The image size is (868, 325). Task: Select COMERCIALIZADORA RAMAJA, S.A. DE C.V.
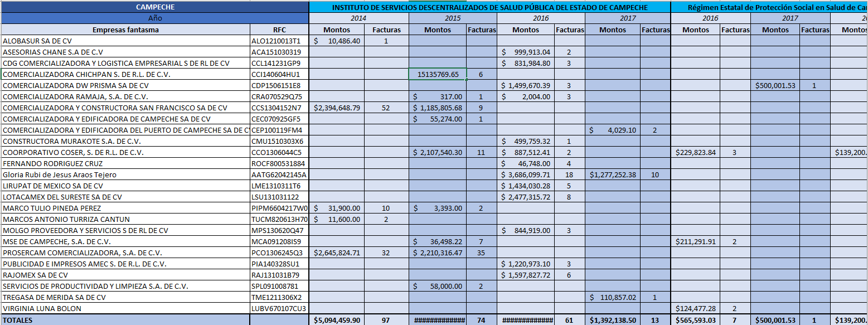click(x=125, y=96)
